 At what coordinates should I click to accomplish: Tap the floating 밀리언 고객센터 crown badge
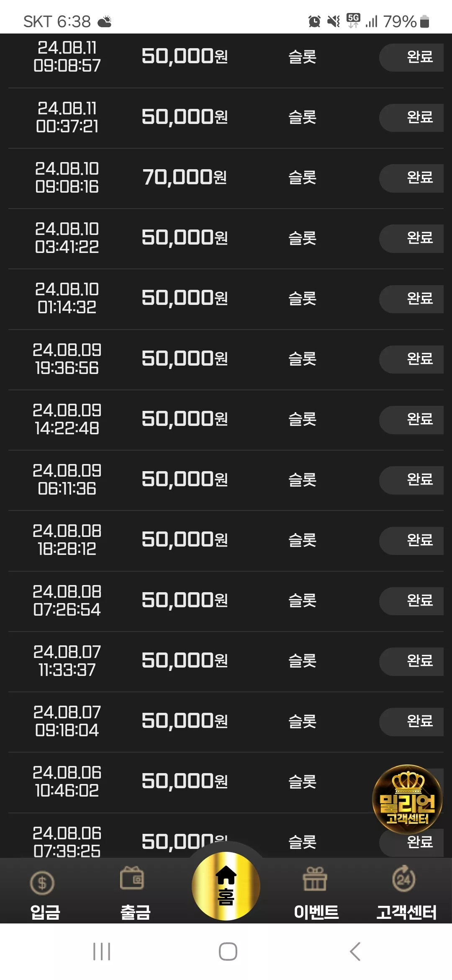pyautogui.click(x=407, y=799)
